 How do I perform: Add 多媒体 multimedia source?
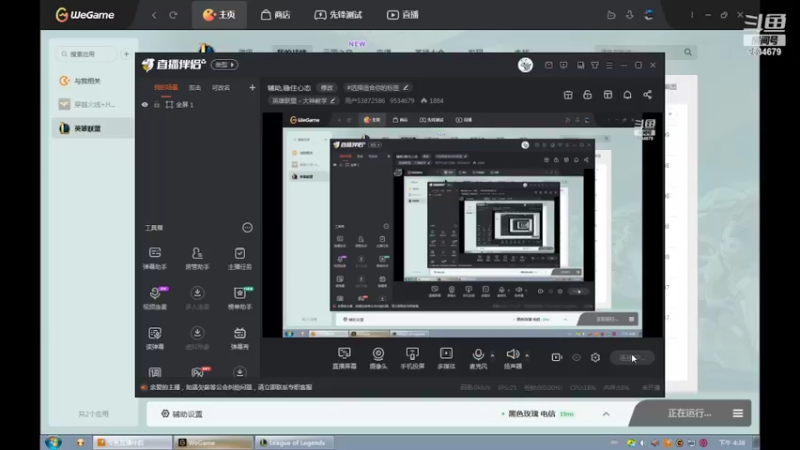[x=446, y=358]
